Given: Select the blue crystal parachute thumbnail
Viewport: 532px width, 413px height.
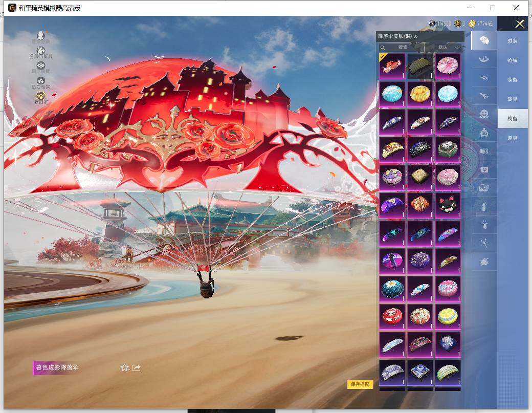Looking at the screenshot, I should (x=448, y=344).
